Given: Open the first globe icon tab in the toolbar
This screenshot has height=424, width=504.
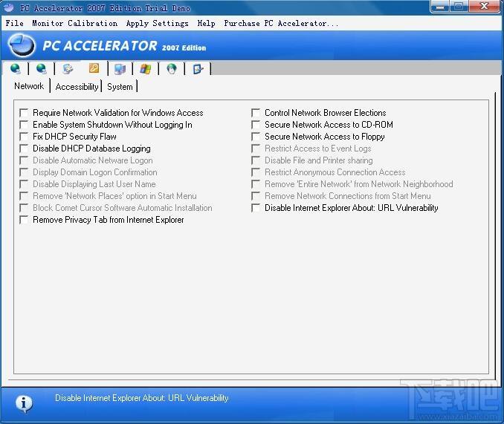Looking at the screenshot, I should [x=16, y=69].
